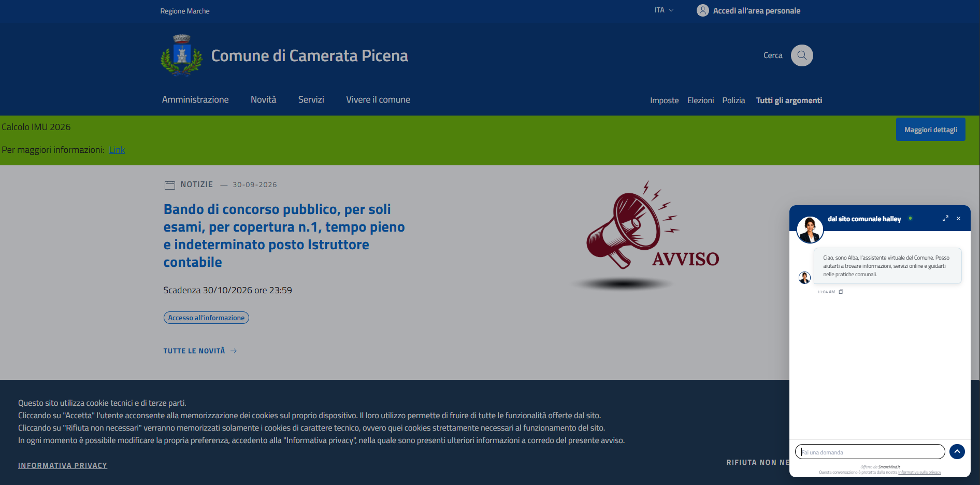
Task: Open the Novità menu
Action: (x=264, y=99)
